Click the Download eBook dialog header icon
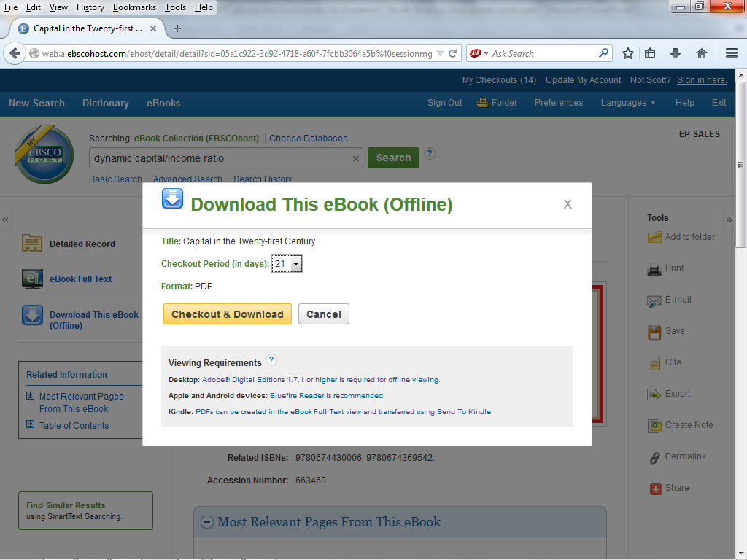The width and height of the screenshot is (747, 560). [172, 198]
